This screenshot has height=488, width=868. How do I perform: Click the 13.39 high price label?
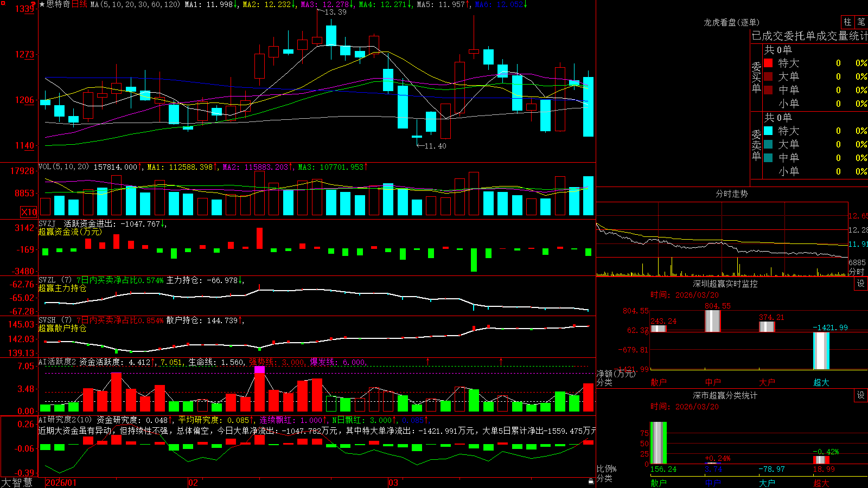pos(335,12)
